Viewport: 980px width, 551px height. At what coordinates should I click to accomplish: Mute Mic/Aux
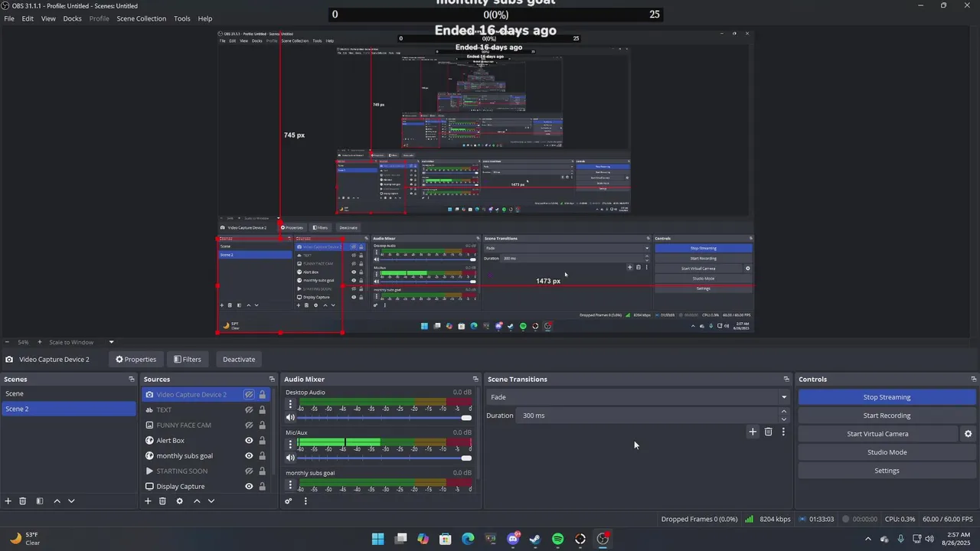click(x=290, y=458)
